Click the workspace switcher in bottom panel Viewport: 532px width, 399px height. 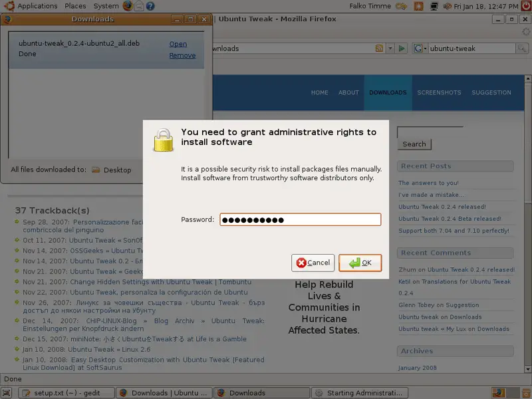pos(505,393)
